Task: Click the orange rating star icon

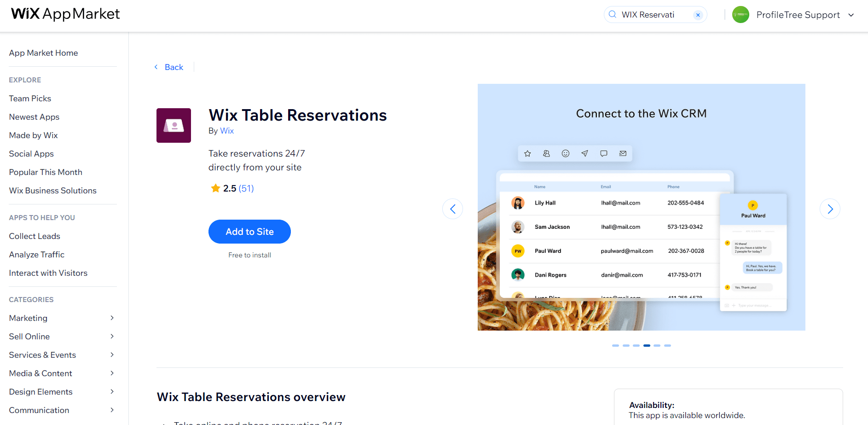Action: pyautogui.click(x=215, y=188)
